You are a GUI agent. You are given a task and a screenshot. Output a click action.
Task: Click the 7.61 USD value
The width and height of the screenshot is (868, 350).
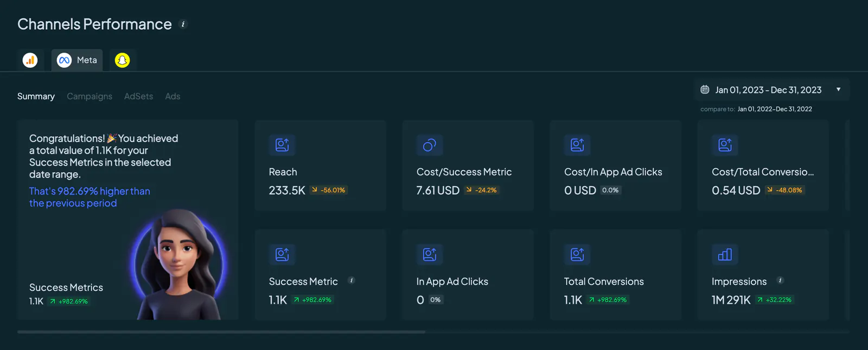click(x=438, y=190)
